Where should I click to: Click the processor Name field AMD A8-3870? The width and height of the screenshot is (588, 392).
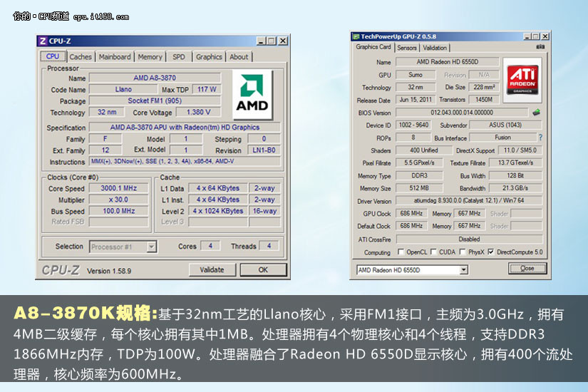tap(155, 78)
